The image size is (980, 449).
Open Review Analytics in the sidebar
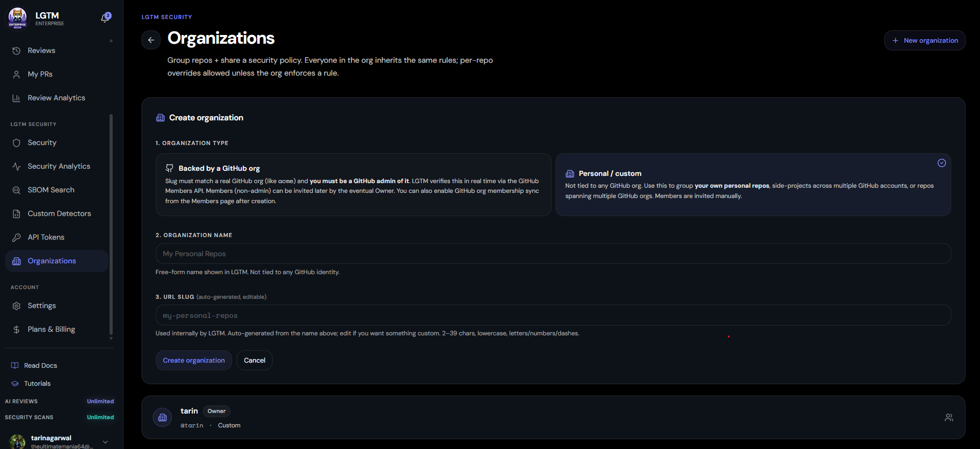pos(57,98)
